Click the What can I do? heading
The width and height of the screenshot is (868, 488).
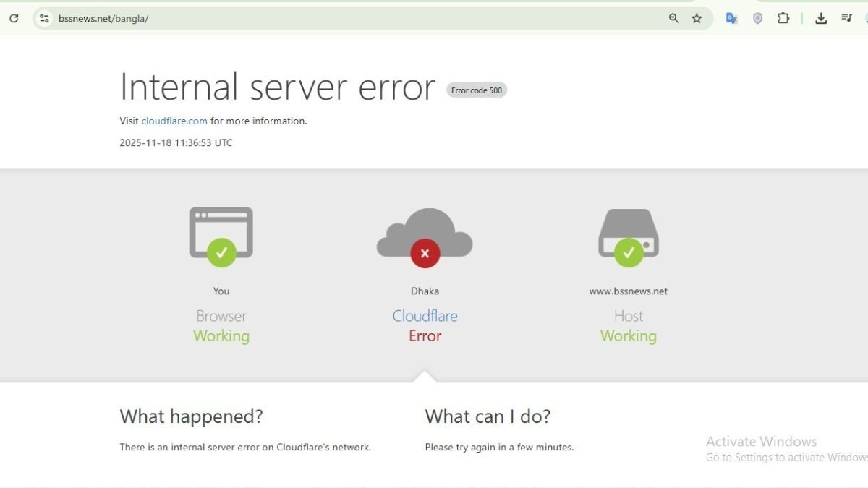pyautogui.click(x=488, y=416)
